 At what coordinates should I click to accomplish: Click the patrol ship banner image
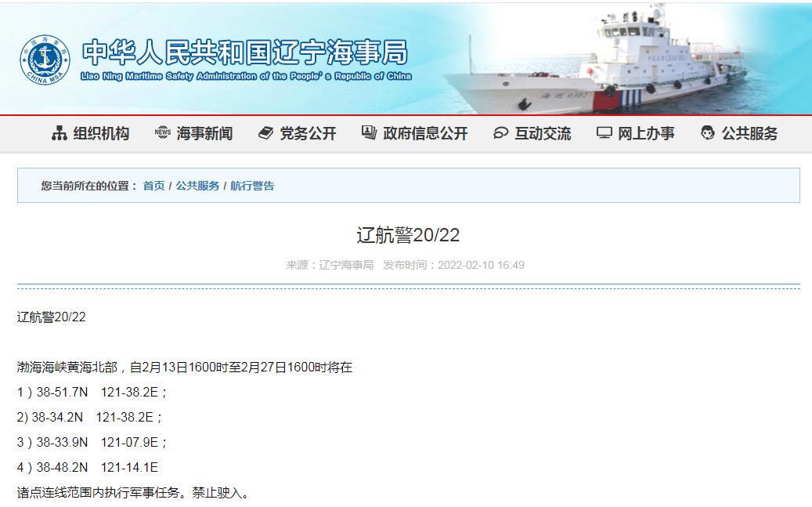click(x=596, y=60)
